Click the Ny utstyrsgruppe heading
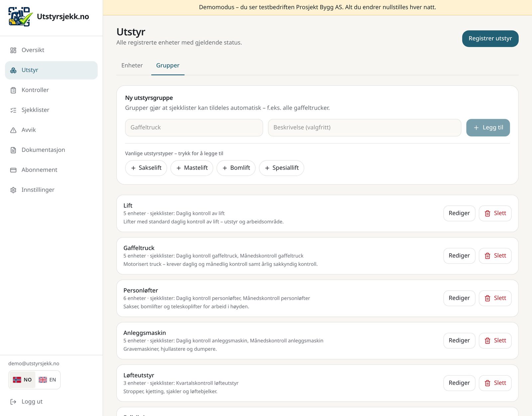532x416 pixels. tap(149, 98)
